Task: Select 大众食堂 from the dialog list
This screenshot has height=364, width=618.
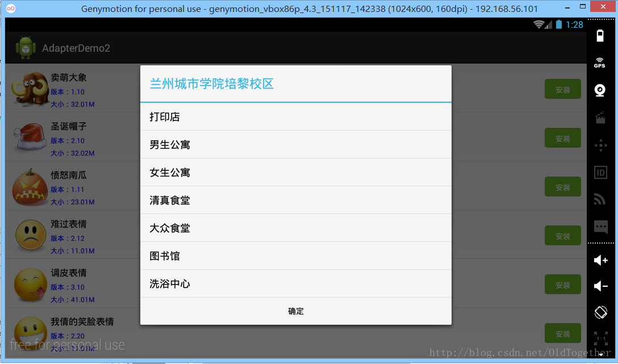Action: pos(295,228)
